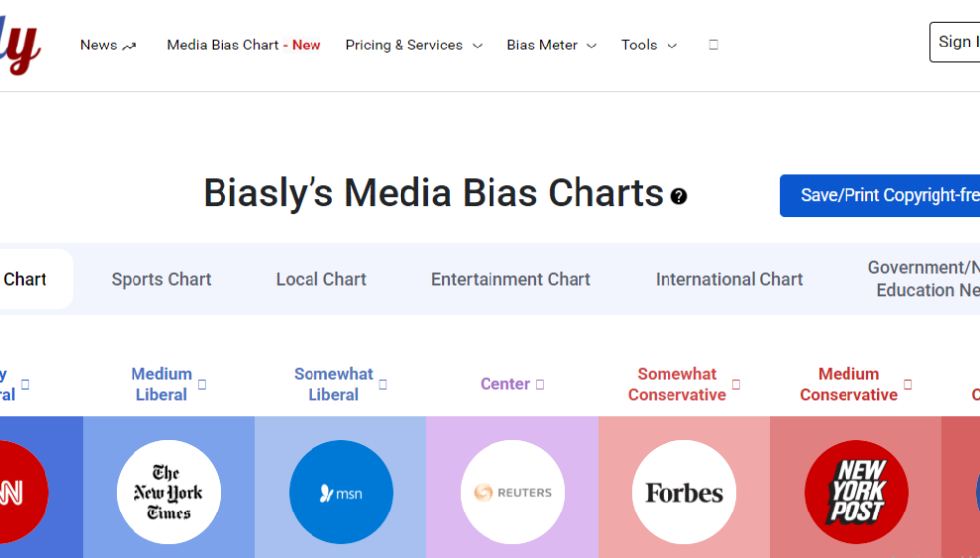Viewport: 980px width, 558px height.
Task: Switch to the Sports Chart tab
Action: click(161, 280)
